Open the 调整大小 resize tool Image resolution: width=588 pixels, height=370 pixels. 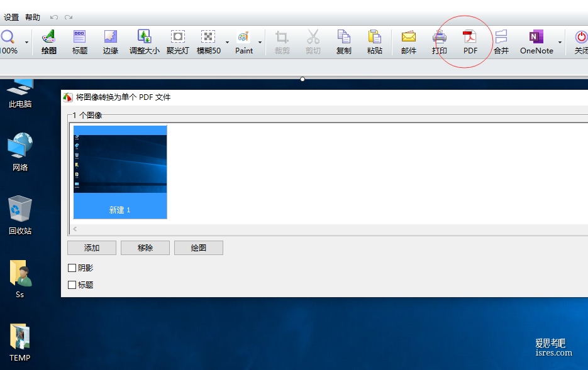pos(145,42)
